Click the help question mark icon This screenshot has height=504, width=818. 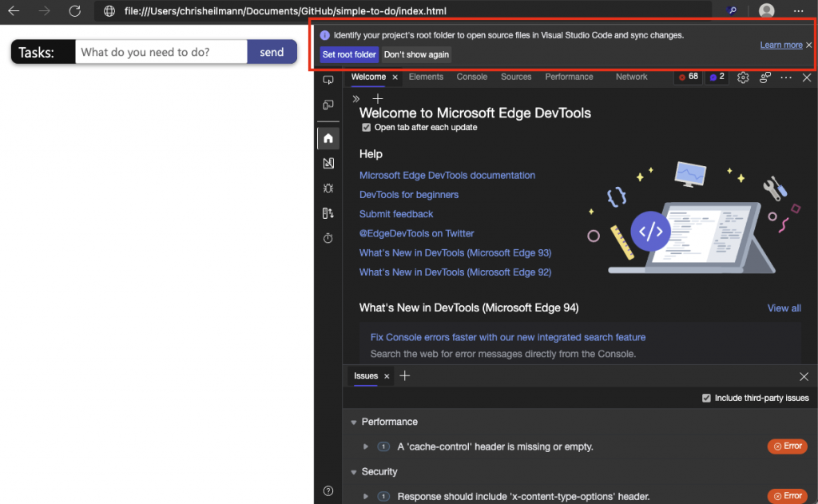coord(328,491)
